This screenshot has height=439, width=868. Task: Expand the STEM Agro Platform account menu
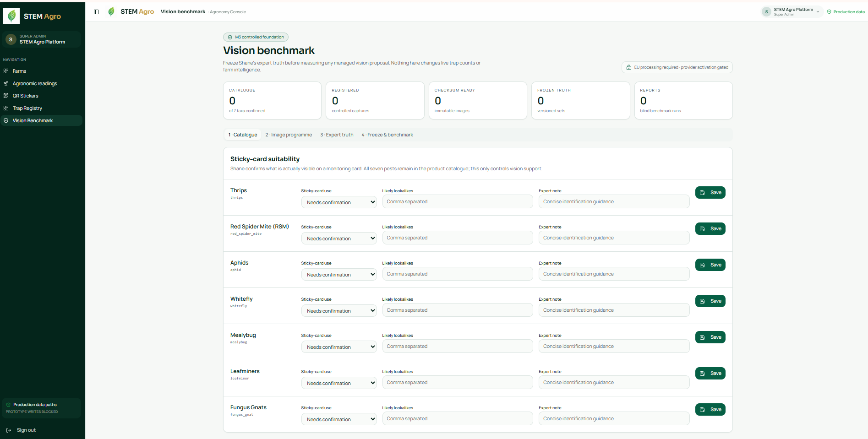click(792, 12)
